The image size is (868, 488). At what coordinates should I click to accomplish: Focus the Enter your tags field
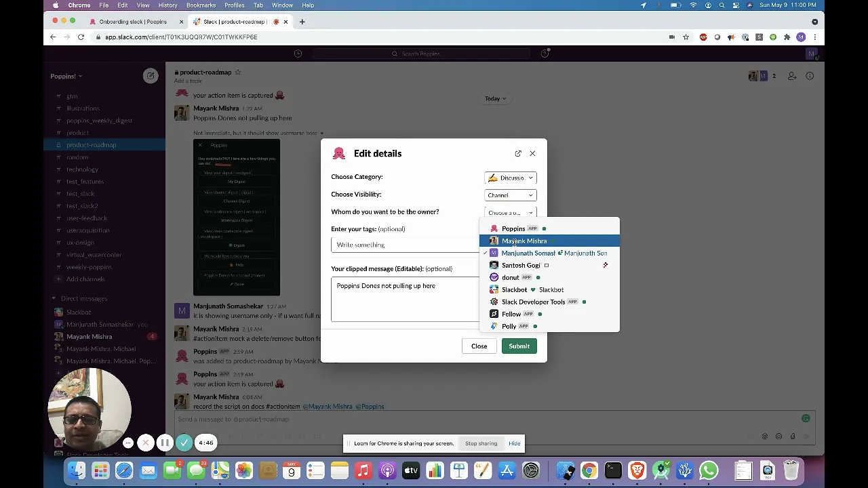point(404,245)
